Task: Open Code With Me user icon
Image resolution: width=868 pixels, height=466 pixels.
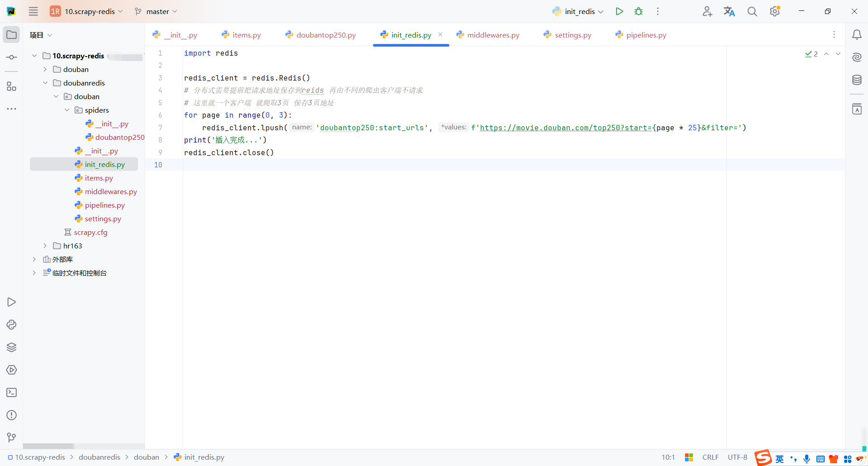Action: click(x=708, y=11)
